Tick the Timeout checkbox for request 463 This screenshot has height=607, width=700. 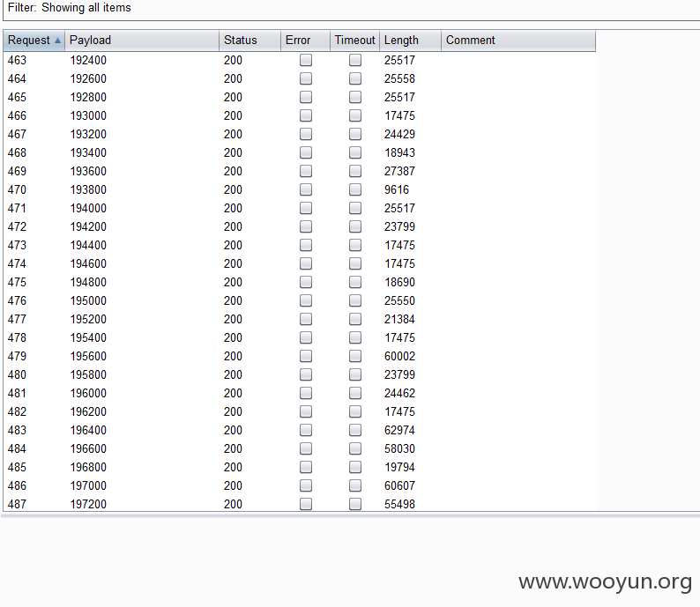(355, 60)
